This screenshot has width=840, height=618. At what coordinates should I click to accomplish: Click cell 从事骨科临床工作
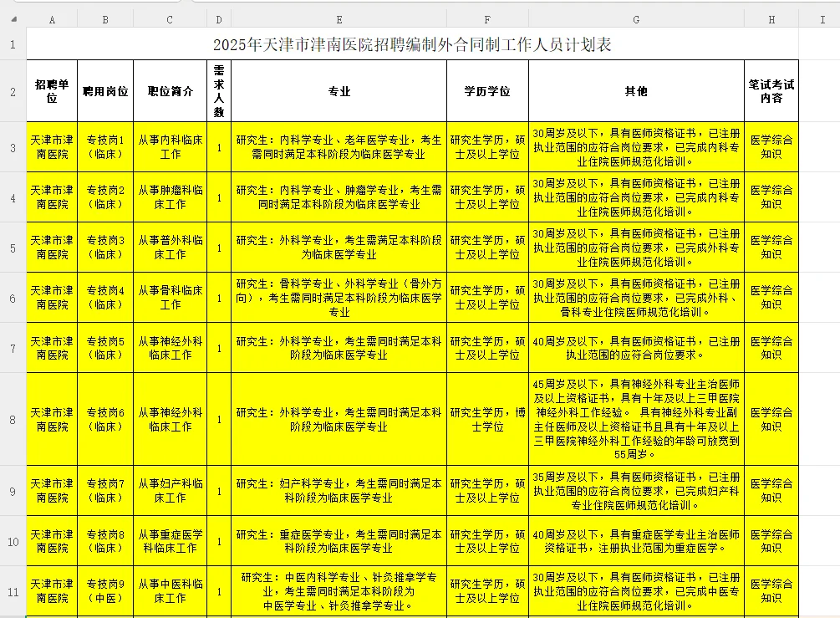pos(170,298)
